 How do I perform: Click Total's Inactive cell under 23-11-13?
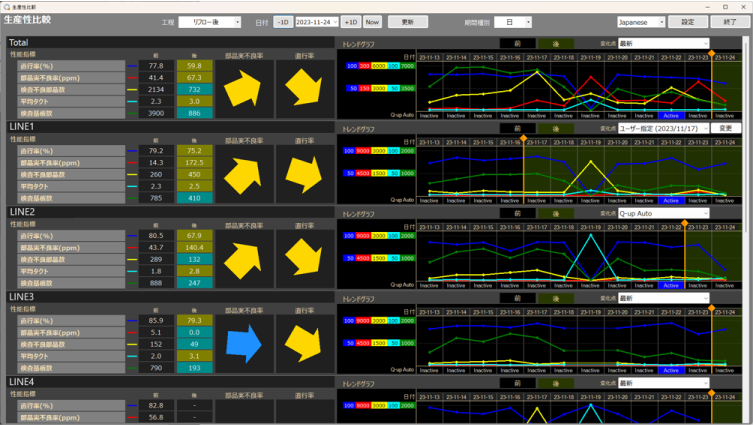[x=429, y=116]
